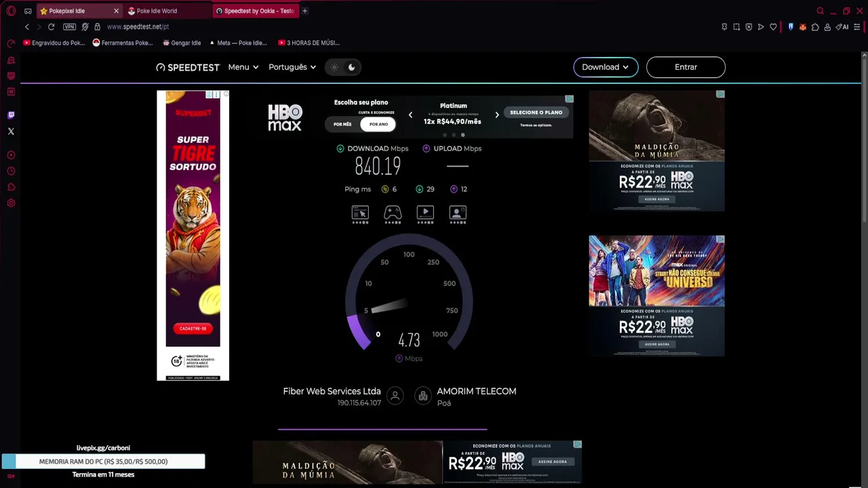Viewport: 868px width, 488px height.
Task: Click the ISP user profile icon
Action: [x=395, y=396]
